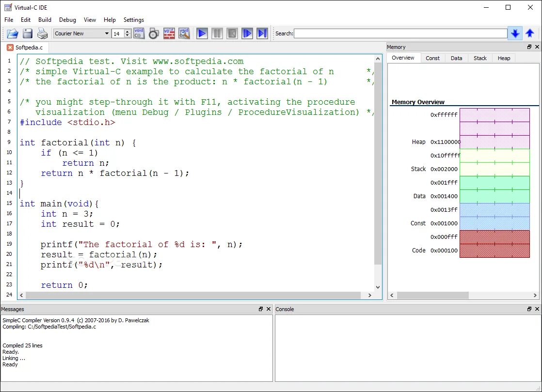Click the Memory panel scroll left arrow

[x=392, y=295]
